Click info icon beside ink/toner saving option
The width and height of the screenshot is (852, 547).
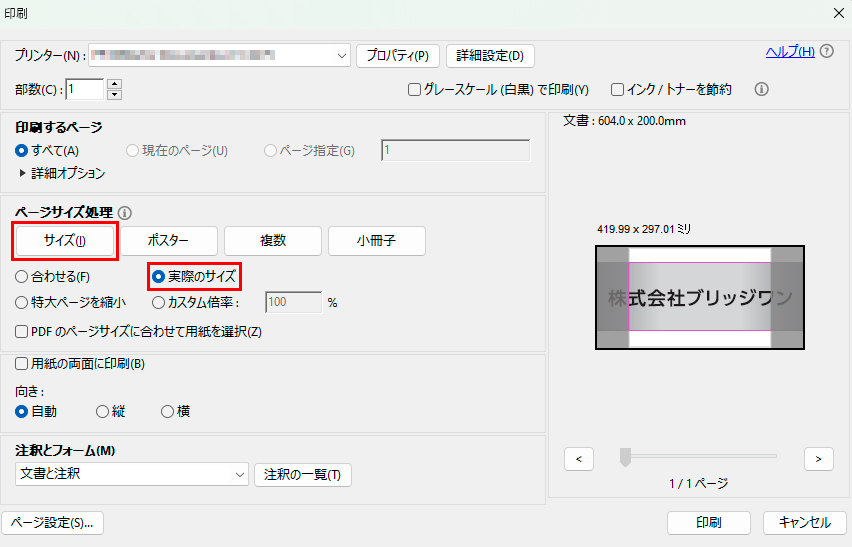coord(761,89)
